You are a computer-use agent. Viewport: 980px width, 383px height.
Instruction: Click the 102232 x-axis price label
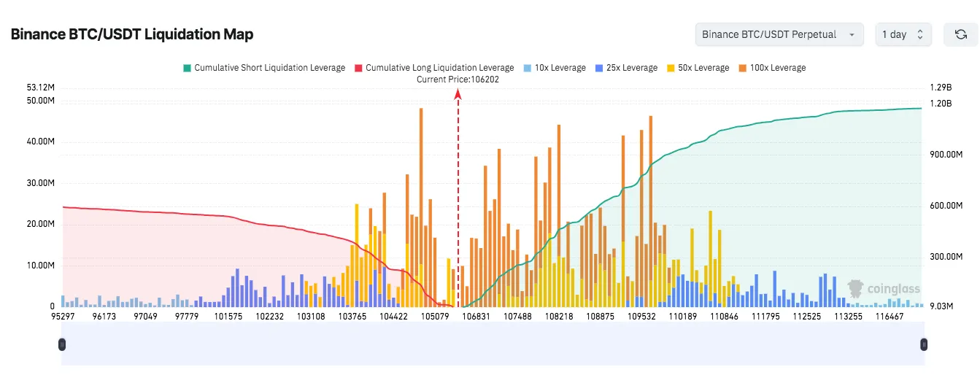pos(270,317)
